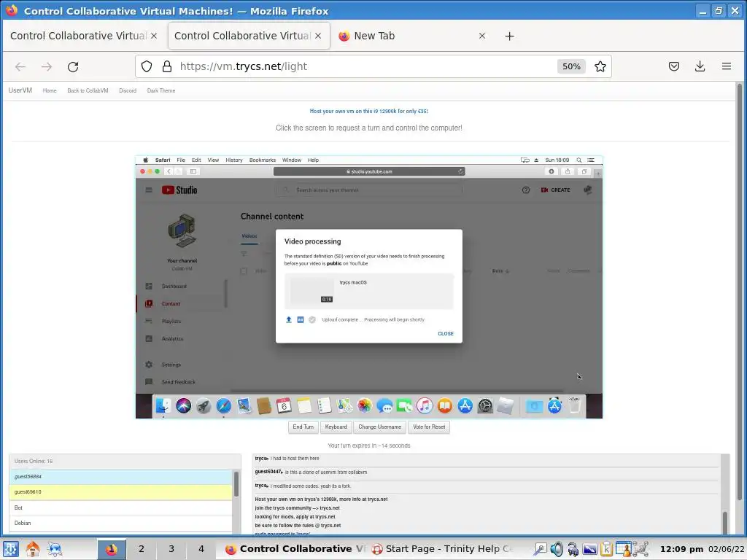Open the iBooks icon in the dock
This screenshot has width=747, height=560.
pos(444,405)
